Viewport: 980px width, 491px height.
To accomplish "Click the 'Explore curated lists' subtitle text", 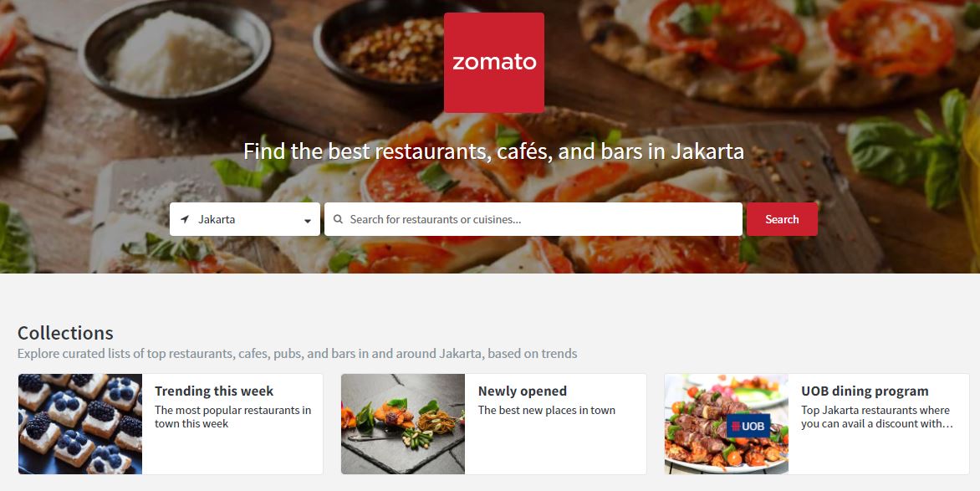I will coord(298,353).
